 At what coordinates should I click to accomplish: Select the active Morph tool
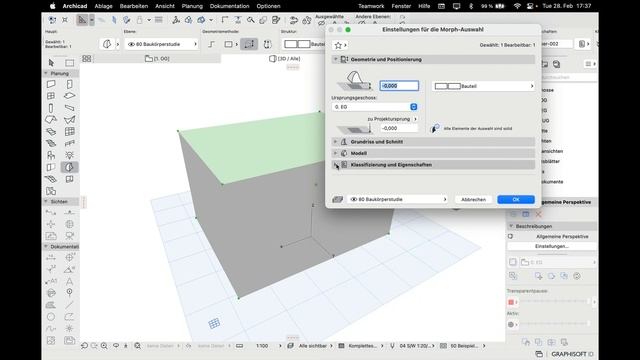click(69, 167)
